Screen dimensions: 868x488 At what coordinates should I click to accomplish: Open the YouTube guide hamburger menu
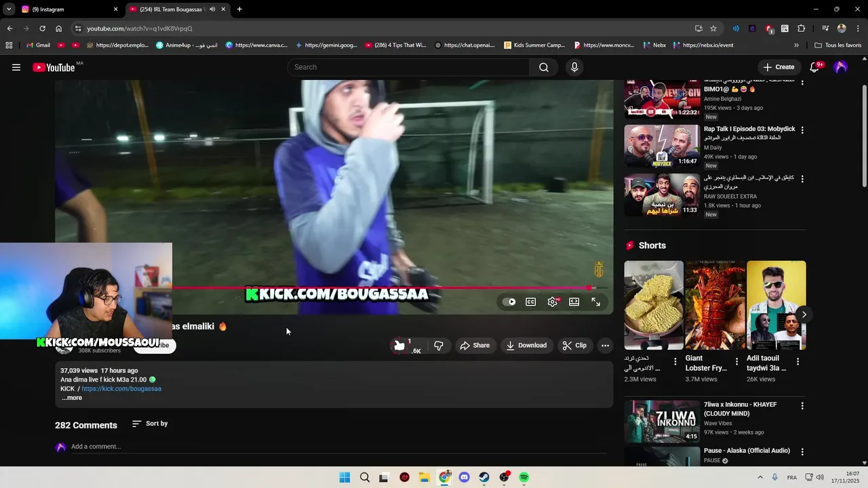[16, 67]
